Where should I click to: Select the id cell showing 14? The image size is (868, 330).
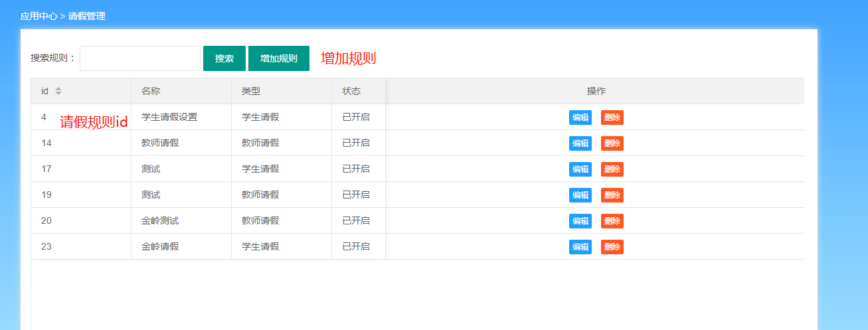pyautogui.click(x=81, y=143)
